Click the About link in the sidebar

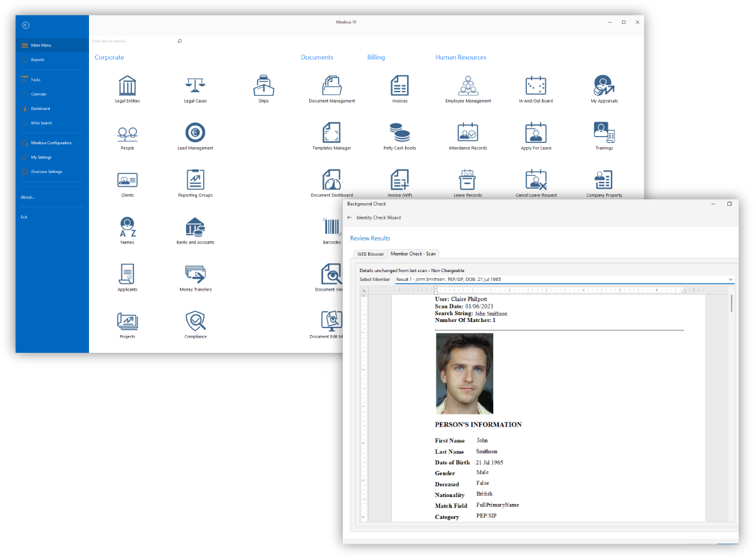[27, 197]
